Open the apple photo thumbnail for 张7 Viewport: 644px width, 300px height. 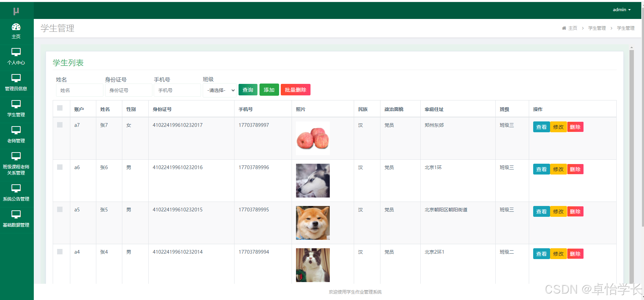tap(313, 138)
